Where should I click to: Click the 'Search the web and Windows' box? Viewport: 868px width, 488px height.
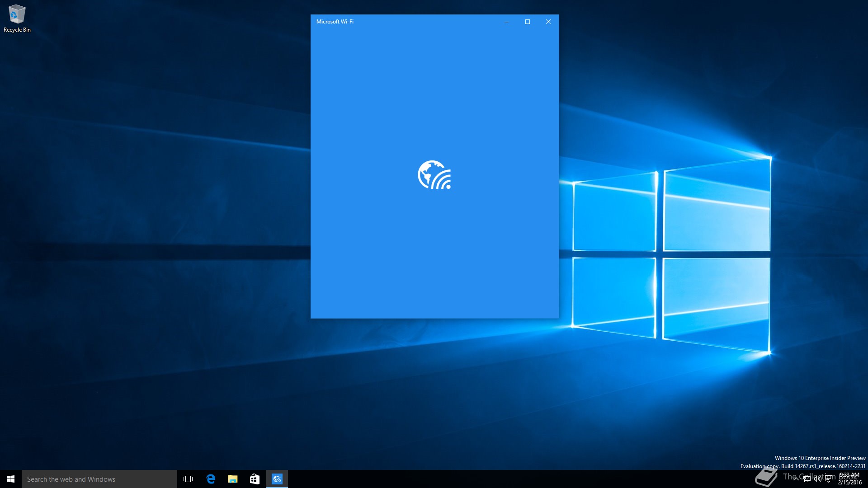[99, 479]
